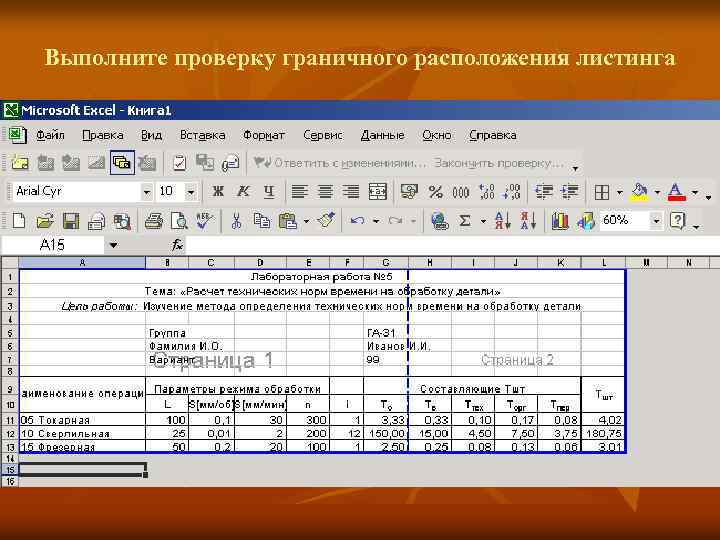The width and height of the screenshot is (720, 540).
Task: Save the workbook with floppy icon
Action: [71, 221]
